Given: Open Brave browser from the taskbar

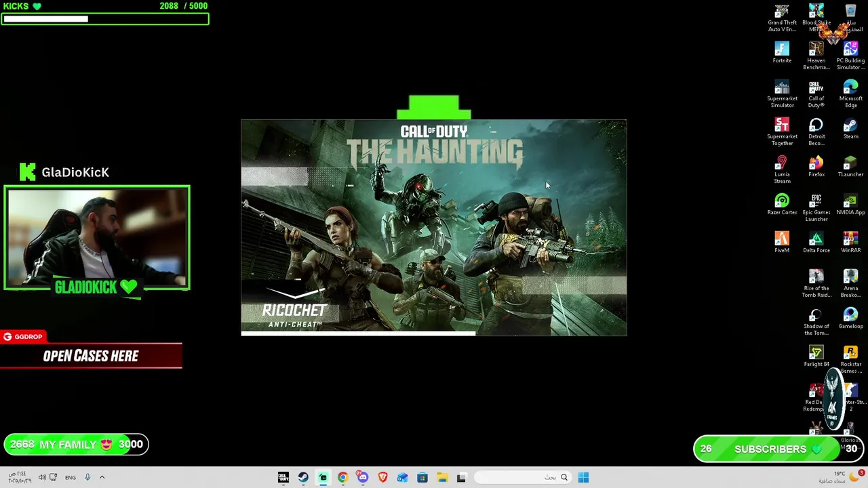Looking at the screenshot, I should 382,477.
